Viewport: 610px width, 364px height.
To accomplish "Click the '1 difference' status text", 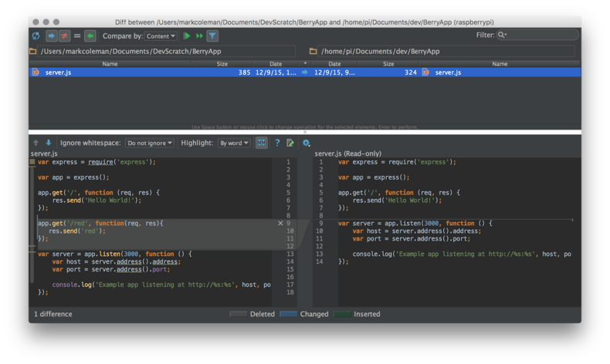I will pos(53,314).
